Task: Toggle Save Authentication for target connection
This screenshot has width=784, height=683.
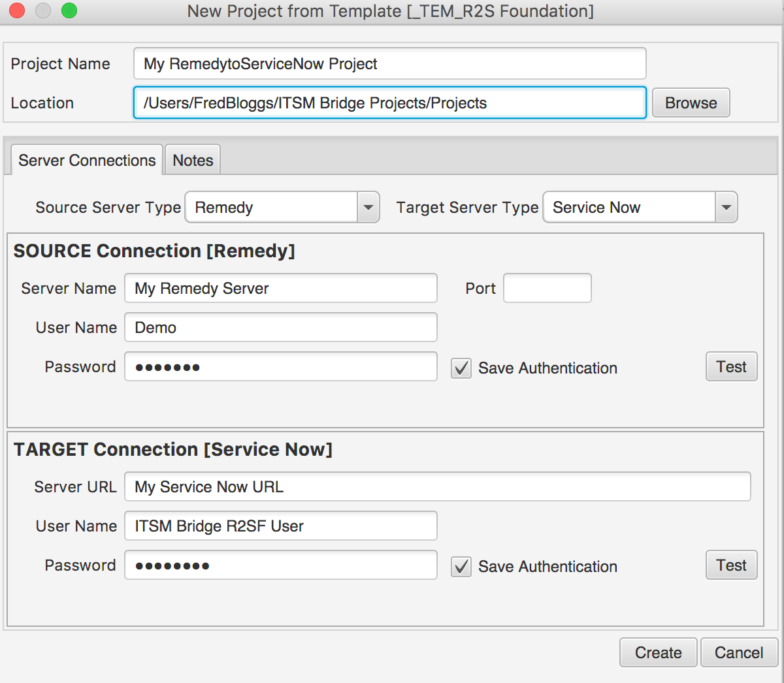Action: click(461, 567)
